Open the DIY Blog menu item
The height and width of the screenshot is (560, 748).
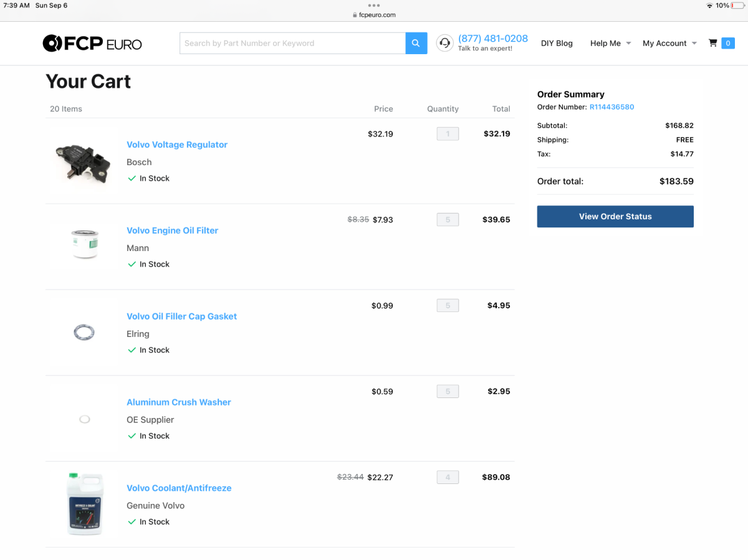[557, 43]
